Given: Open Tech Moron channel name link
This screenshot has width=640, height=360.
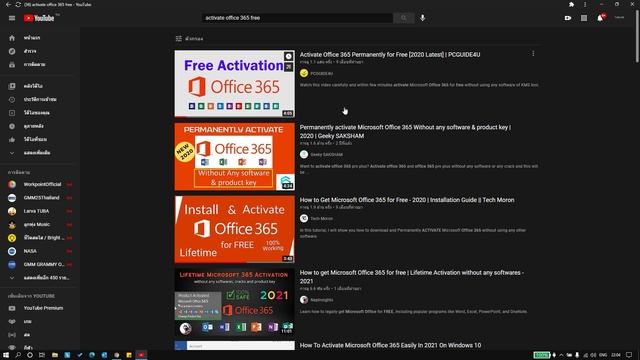Looking at the screenshot, I should click(322, 219).
